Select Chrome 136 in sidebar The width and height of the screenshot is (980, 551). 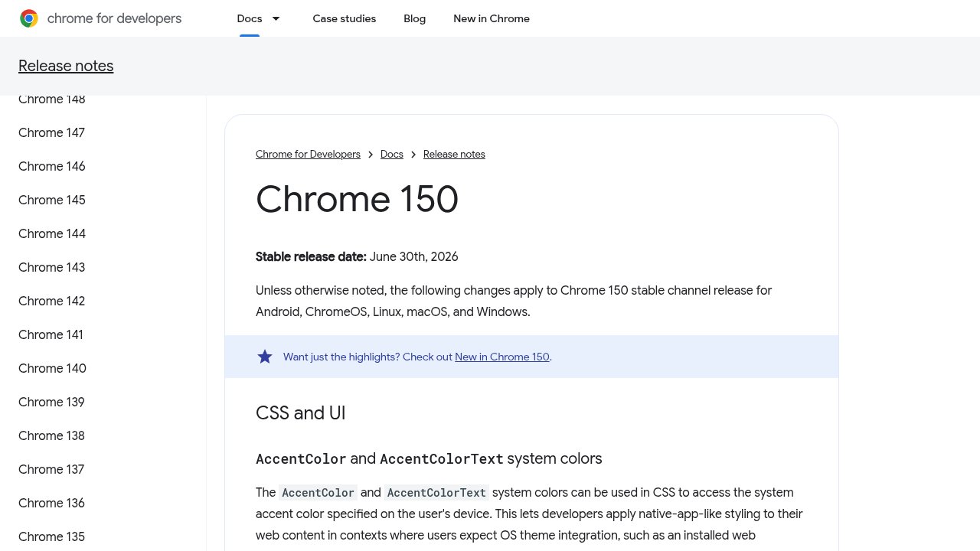point(51,503)
